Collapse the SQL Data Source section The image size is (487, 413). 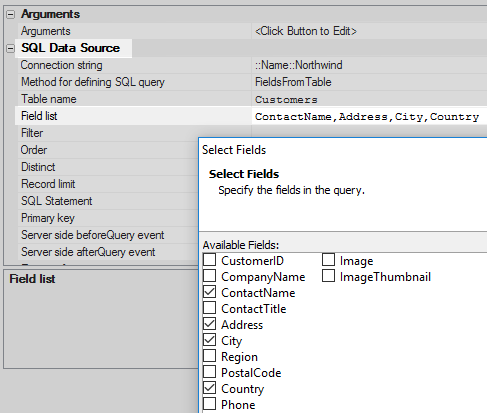[x=10, y=49]
